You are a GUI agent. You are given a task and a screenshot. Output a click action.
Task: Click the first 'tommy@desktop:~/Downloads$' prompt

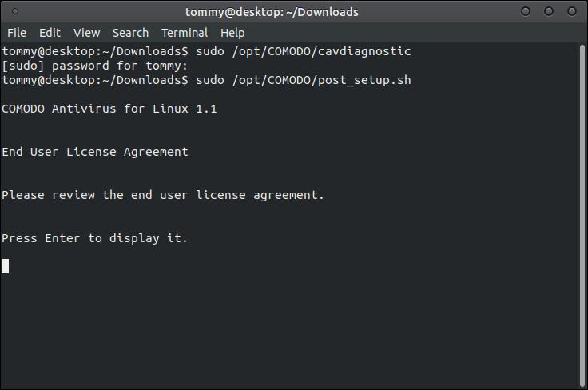[x=95, y=51]
